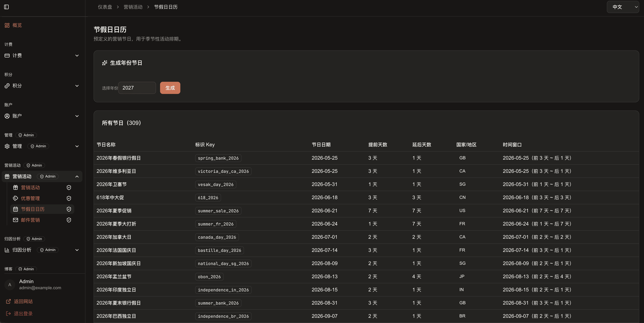
Task: Expand the 计费 billing section
Action: click(x=42, y=56)
